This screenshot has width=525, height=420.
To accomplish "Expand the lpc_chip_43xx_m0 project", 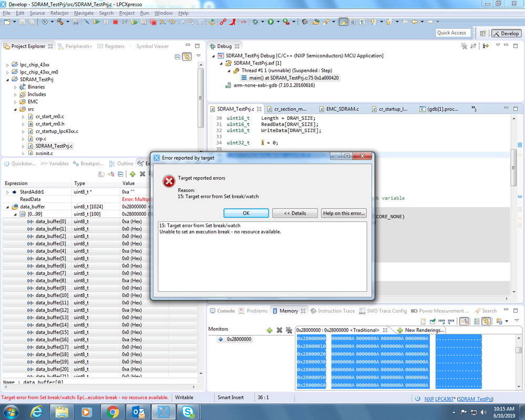I will [x=7, y=73].
